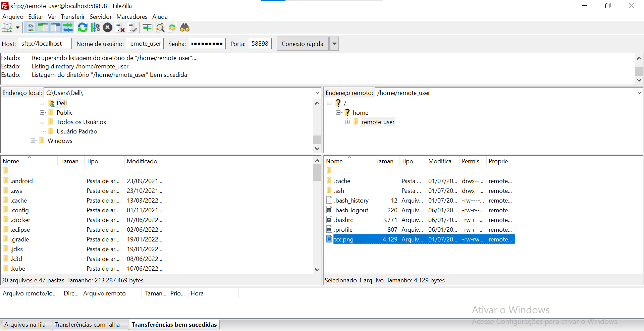Search for files with binoculars icon
Image resolution: width=644 pixels, height=331 pixels.
pyautogui.click(x=185, y=27)
